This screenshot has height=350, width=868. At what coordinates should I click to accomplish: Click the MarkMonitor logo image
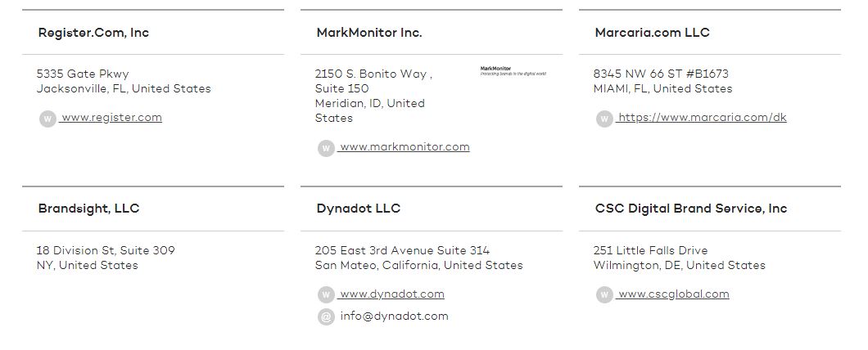pos(513,71)
